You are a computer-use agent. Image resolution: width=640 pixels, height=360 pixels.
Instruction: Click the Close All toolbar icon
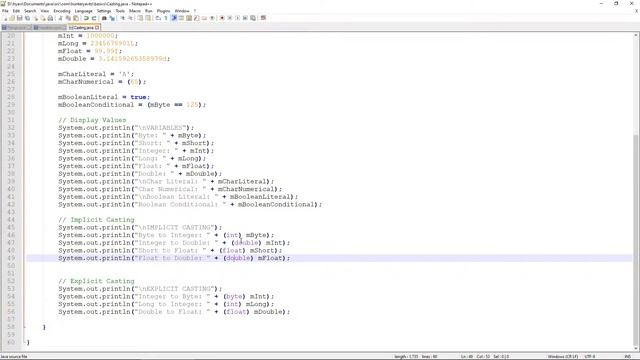(43, 18)
